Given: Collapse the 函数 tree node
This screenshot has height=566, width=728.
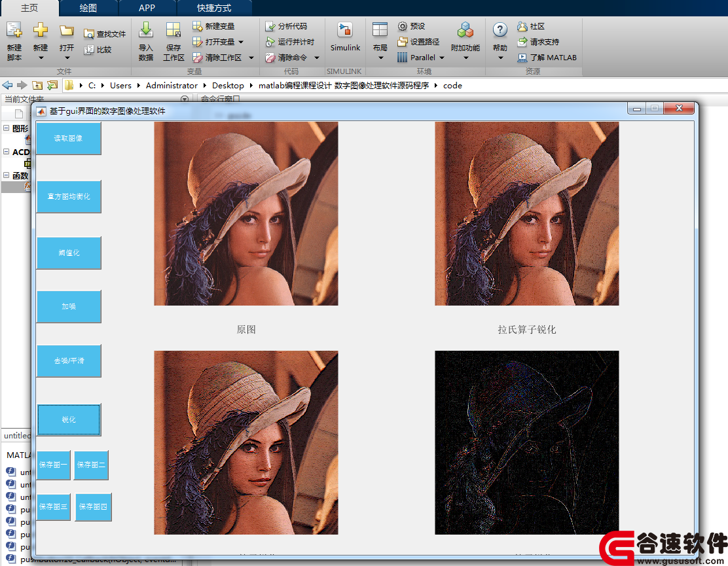Looking at the screenshot, I should (7, 175).
